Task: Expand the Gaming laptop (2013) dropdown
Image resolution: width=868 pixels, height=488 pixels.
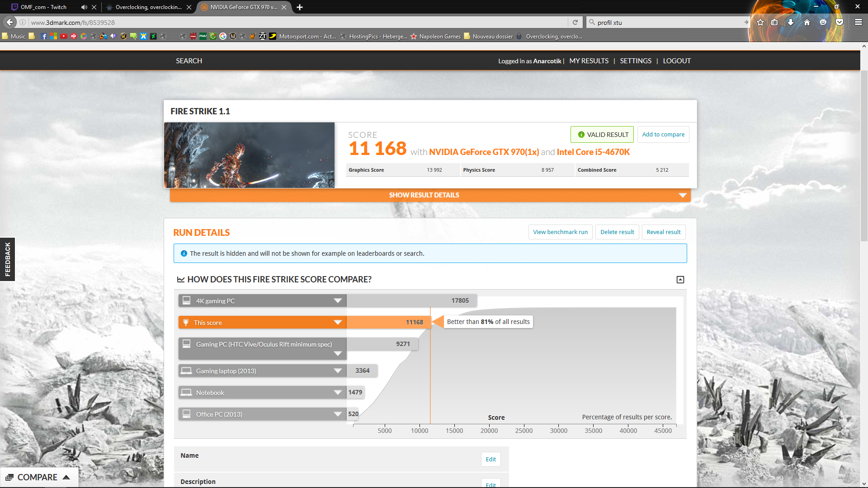Action: (337, 371)
